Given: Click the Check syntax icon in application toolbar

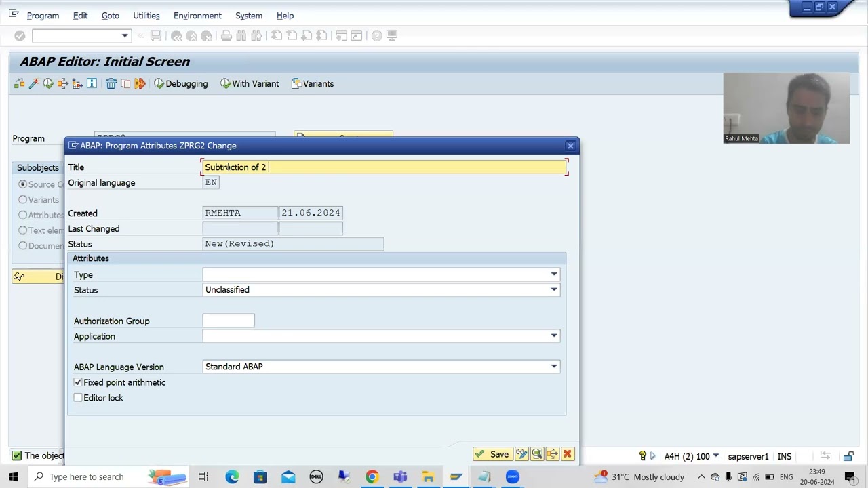Looking at the screenshot, I should pos(19,83).
